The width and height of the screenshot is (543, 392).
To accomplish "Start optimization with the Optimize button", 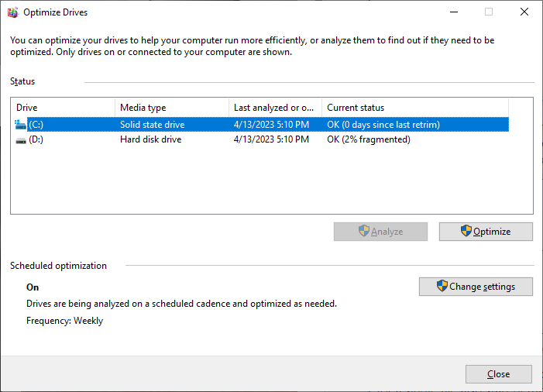I will click(486, 232).
